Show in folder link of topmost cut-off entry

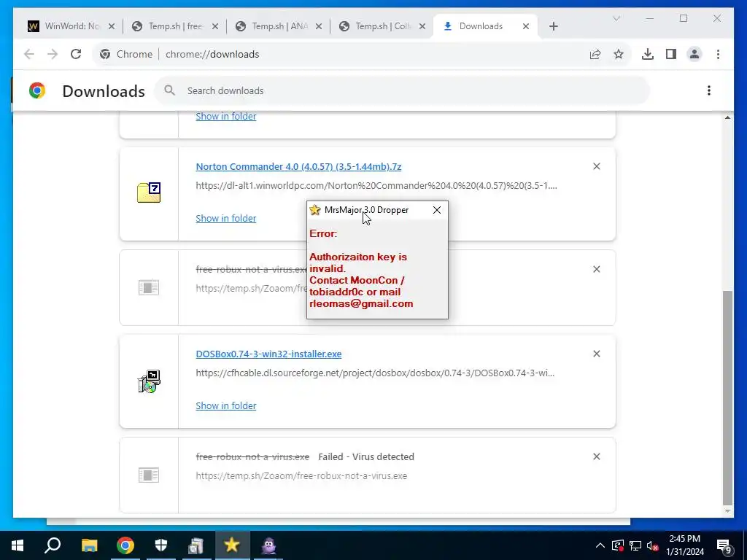coord(226,116)
